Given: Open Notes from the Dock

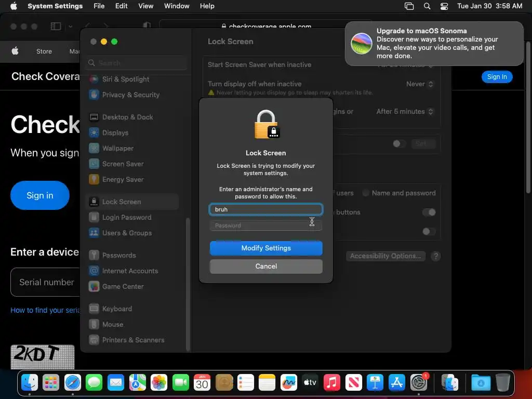Looking at the screenshot, I should pyautogui.click(x=267, y=383).
